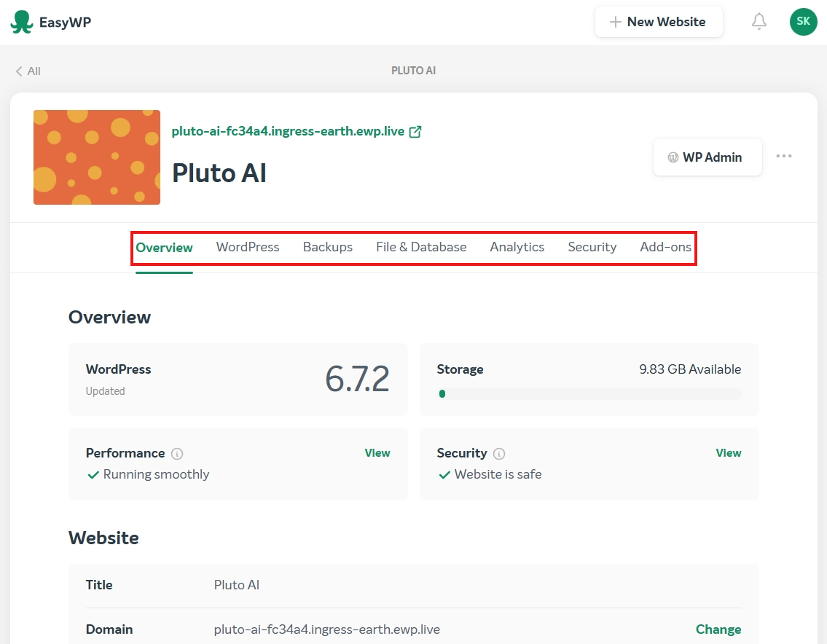Image resolution: width=827 pixels, height=644 pixels.
Task: Open the Add-ons tab
Action: click(x=666, y=248)
